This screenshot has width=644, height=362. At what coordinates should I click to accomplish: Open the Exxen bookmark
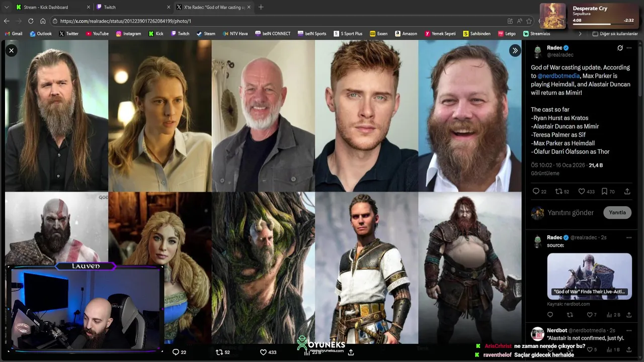point(378,34)
